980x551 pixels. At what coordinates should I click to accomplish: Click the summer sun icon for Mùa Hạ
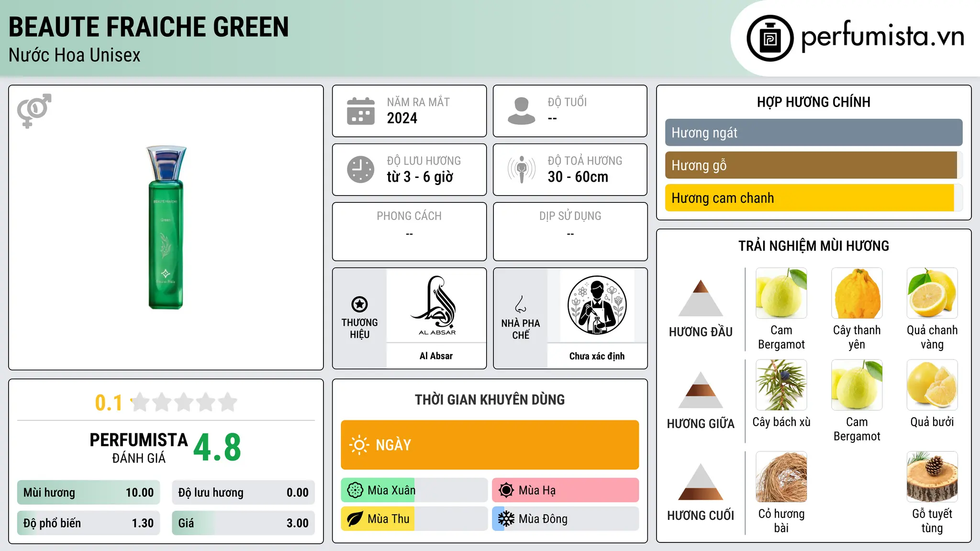point(506,490)
